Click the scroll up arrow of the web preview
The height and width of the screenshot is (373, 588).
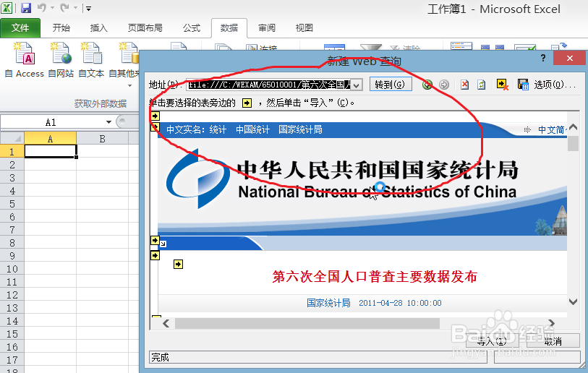point(573,127)
